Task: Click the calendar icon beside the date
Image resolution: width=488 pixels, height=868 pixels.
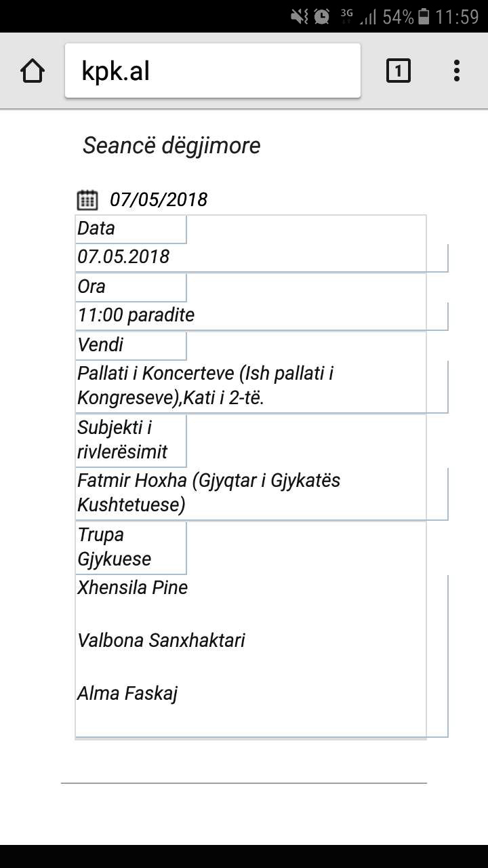Action: [x=87, y=199]
